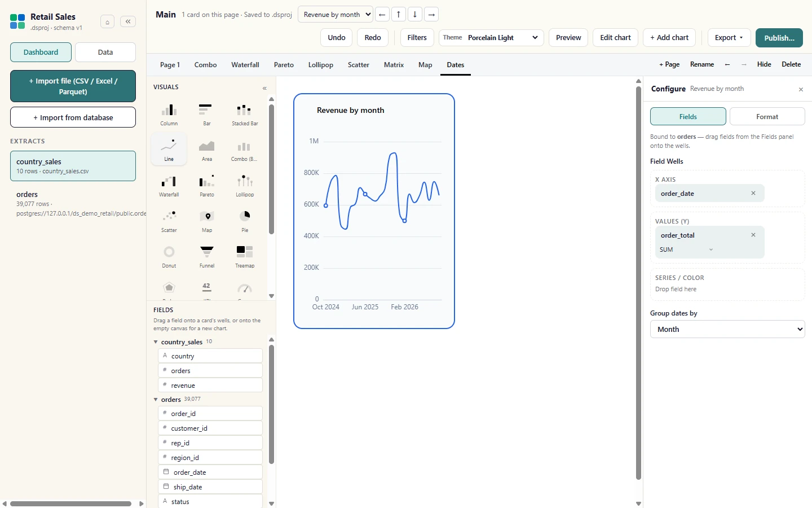The width and height of the screenshot is (812, 508).
Task: Go to the Page 1 tab
Action: 170,65
